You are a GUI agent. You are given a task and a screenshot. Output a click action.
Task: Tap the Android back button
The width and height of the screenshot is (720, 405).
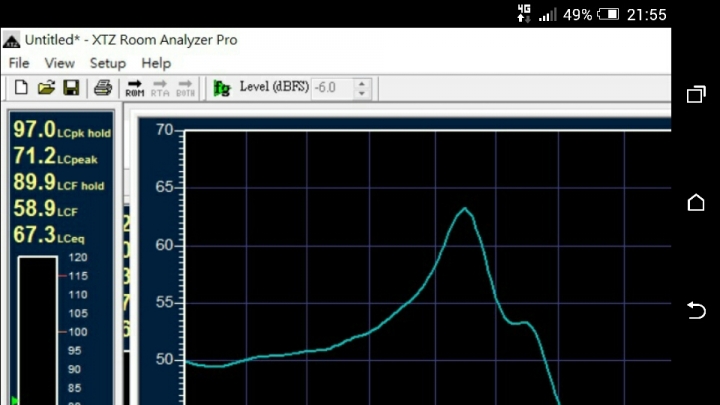[696, 310]
